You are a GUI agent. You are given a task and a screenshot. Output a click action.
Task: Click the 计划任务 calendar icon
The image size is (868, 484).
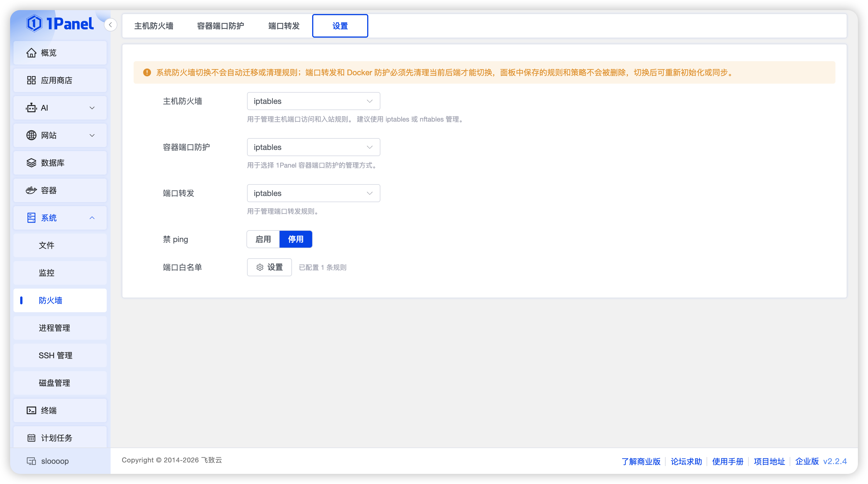(x=31, y=438)
